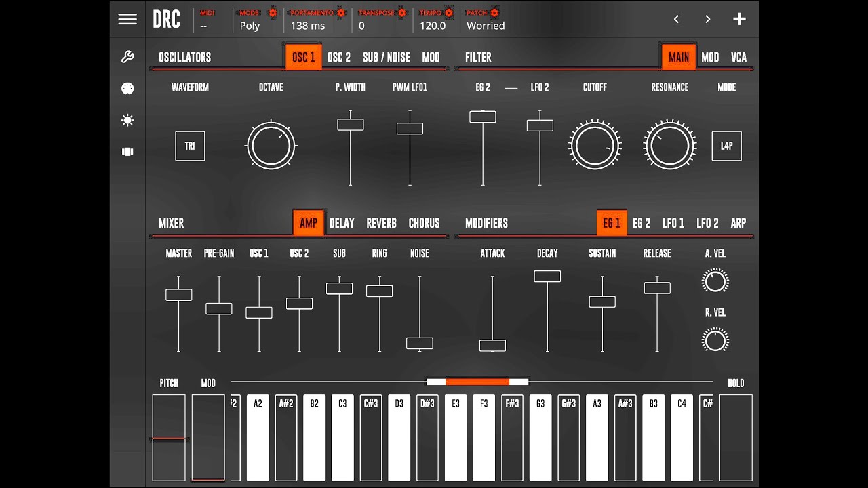Open the TRANSPOSE settings gear

pos(401,12)
